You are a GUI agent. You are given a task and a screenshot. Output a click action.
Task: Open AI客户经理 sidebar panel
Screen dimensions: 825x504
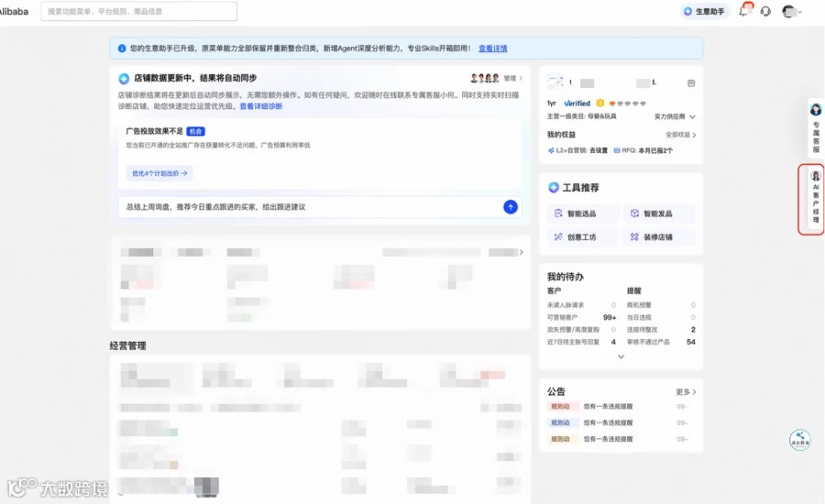coord(815,199)
